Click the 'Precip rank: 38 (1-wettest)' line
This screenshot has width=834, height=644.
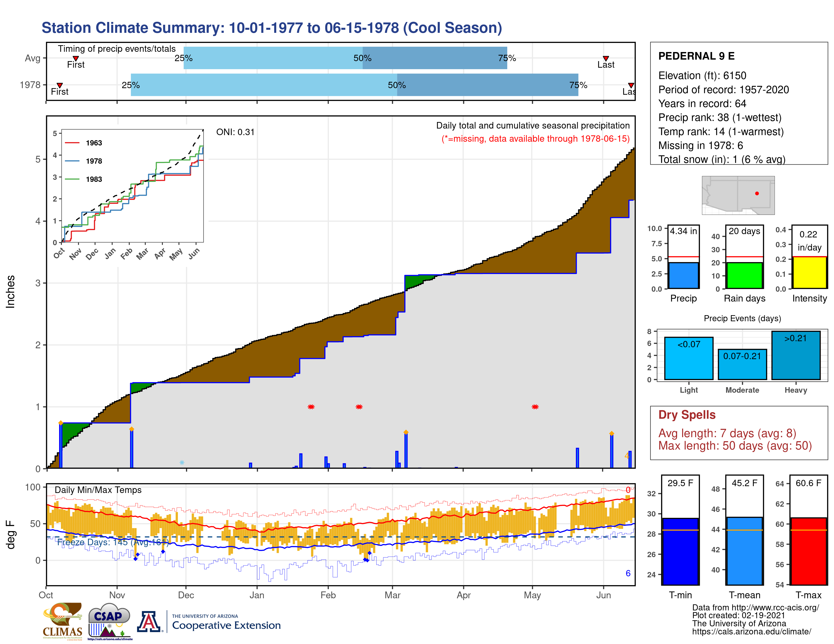point(720,117)
